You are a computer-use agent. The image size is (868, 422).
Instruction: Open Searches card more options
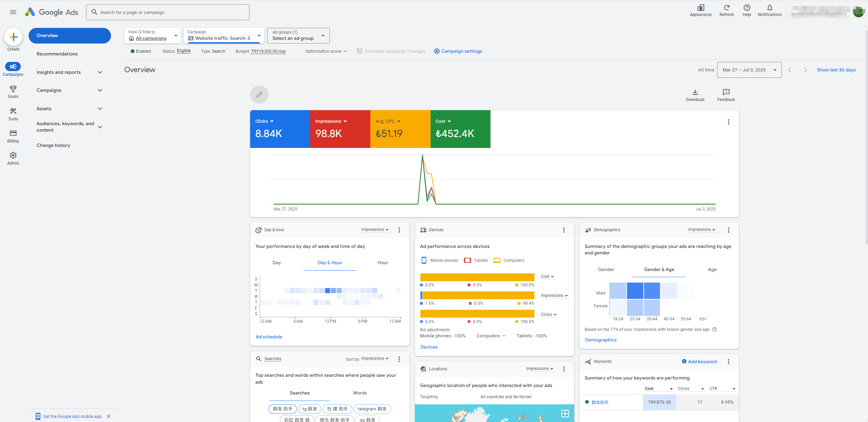point(399,359)
